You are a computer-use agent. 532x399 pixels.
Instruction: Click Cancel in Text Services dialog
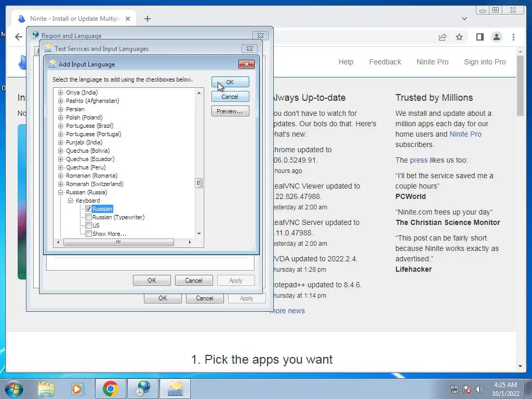tap(194, 281)
